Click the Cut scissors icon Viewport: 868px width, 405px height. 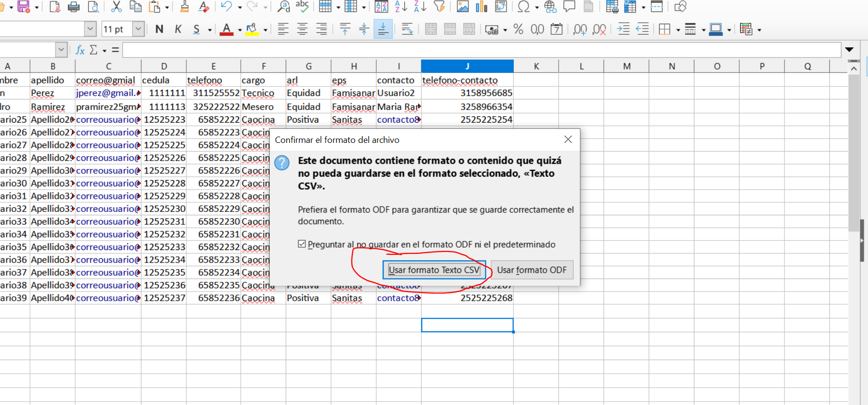[x=116, y=7]
